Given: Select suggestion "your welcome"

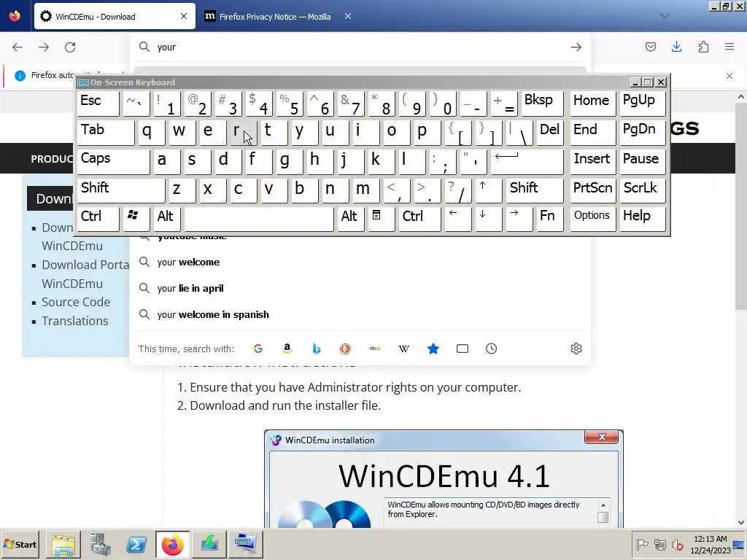Looking at the screenshot, I should tap(359, 262).
